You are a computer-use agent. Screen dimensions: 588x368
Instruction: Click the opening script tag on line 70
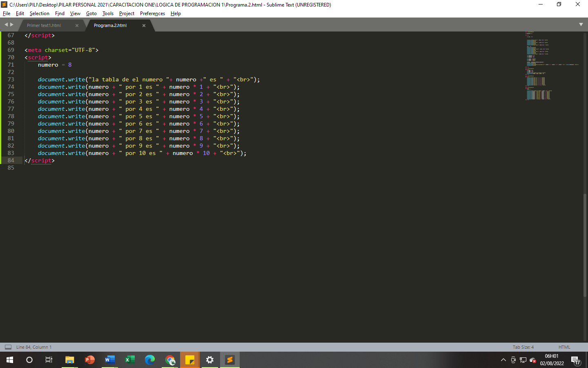click(x=38, y=57)
